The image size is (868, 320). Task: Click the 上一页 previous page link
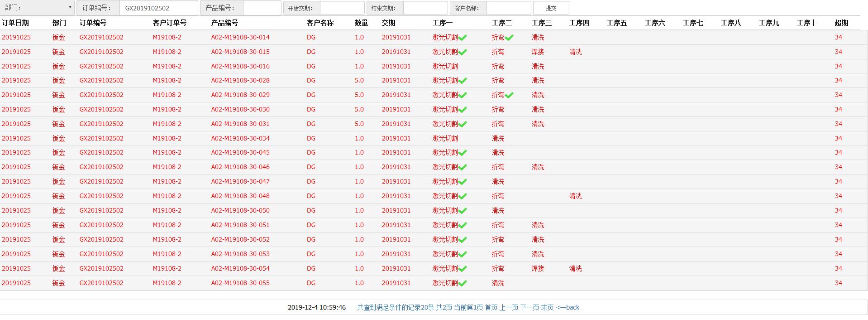pos(509,307)
